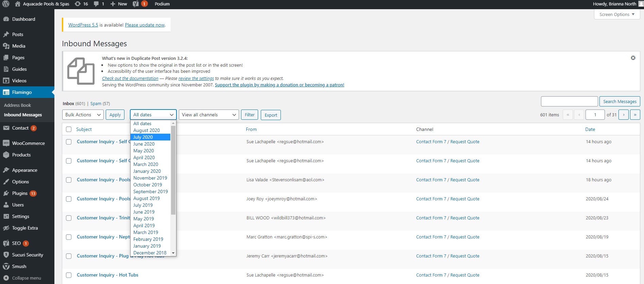Open Inbound Messages submenu item

(23, 115)
